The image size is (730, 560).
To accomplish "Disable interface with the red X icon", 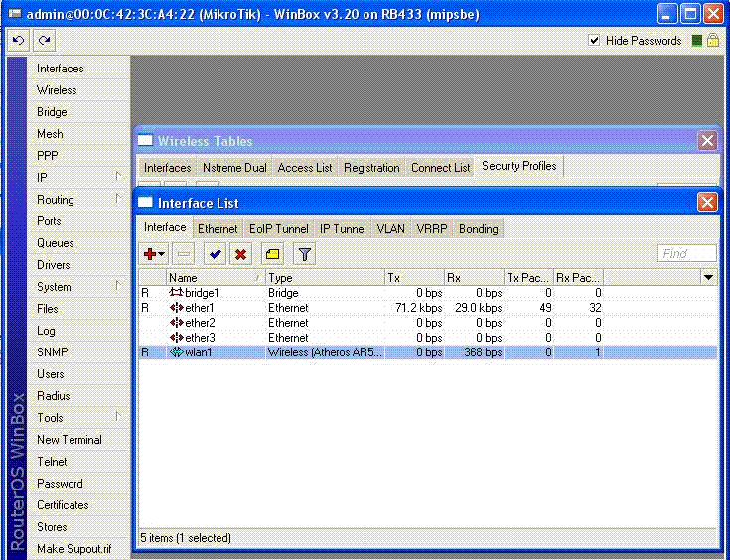I will 240,254.
